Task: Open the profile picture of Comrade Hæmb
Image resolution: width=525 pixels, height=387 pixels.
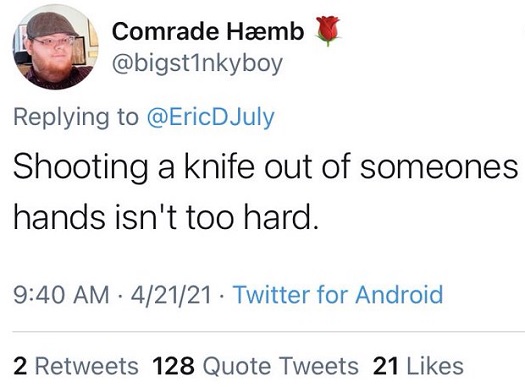Action: click(x=56, y=47)
